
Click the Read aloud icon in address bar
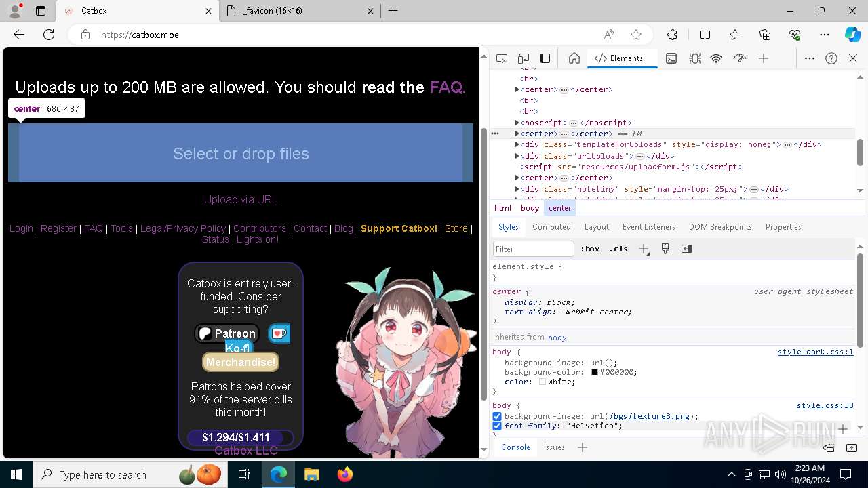pos(609,35)
